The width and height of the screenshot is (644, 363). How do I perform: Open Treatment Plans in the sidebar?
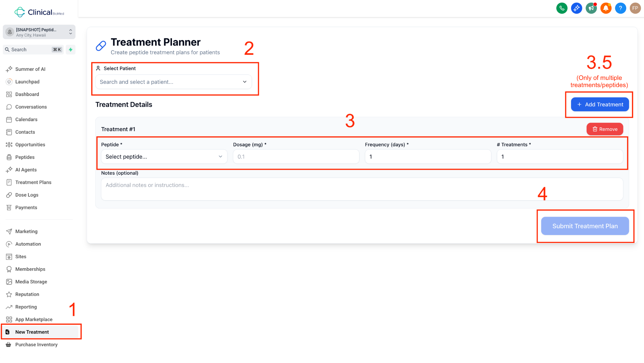tap(33, 182)
